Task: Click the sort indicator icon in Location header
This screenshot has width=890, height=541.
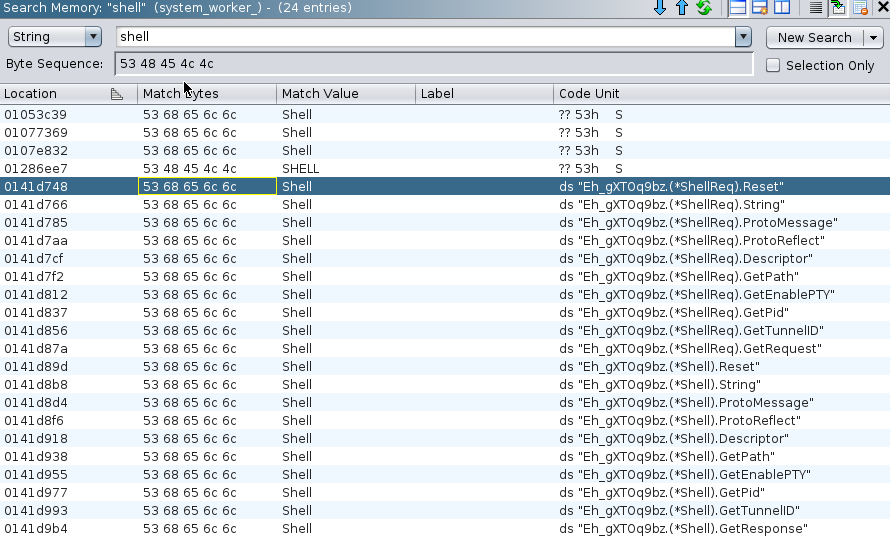Action: click(116, 94)
